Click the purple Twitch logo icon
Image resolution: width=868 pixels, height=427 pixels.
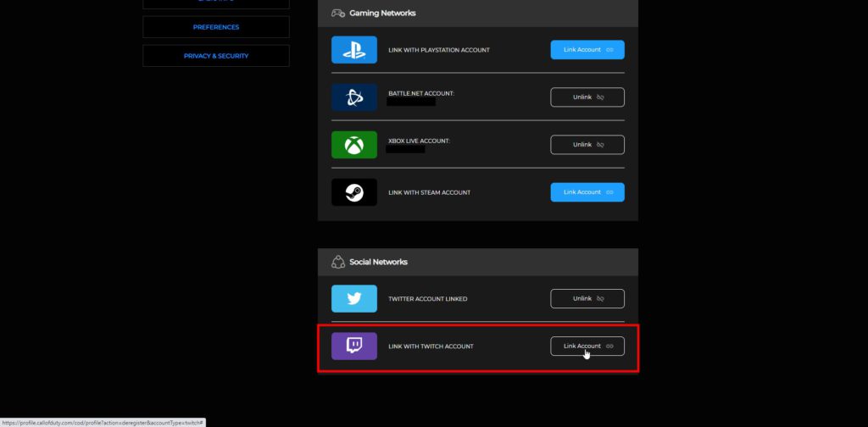click(353, 347)
